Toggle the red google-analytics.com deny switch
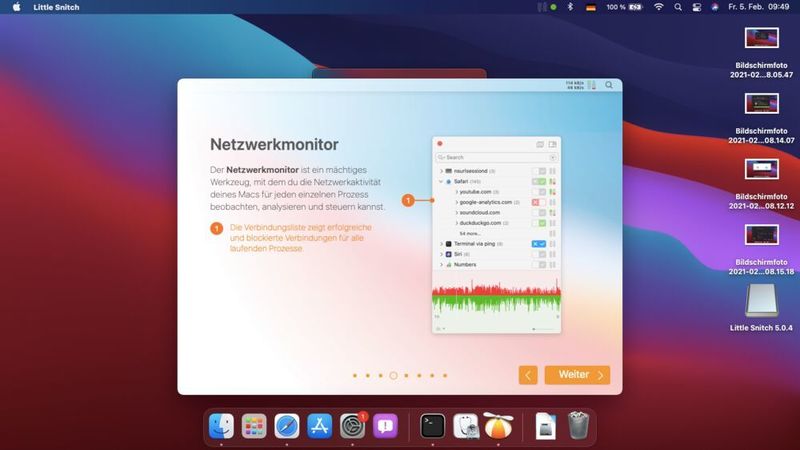 [x=539, y=203]
